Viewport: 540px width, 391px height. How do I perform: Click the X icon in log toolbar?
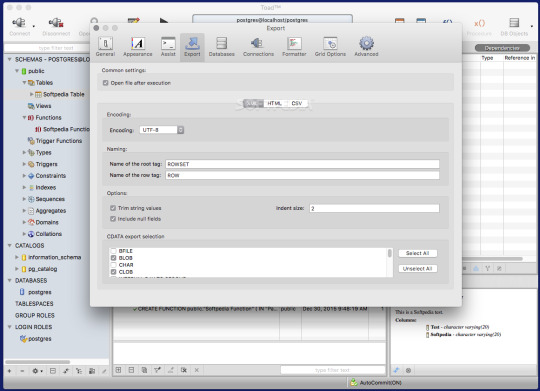197,370
